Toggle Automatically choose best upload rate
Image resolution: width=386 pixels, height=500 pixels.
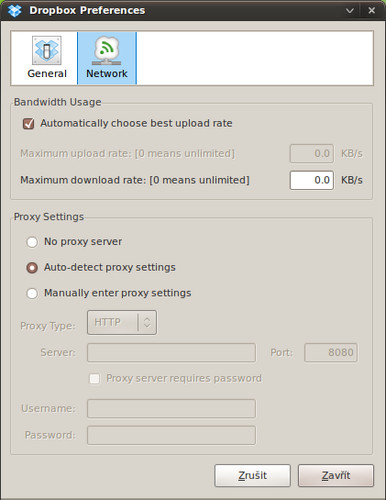[x=28, y=124]
